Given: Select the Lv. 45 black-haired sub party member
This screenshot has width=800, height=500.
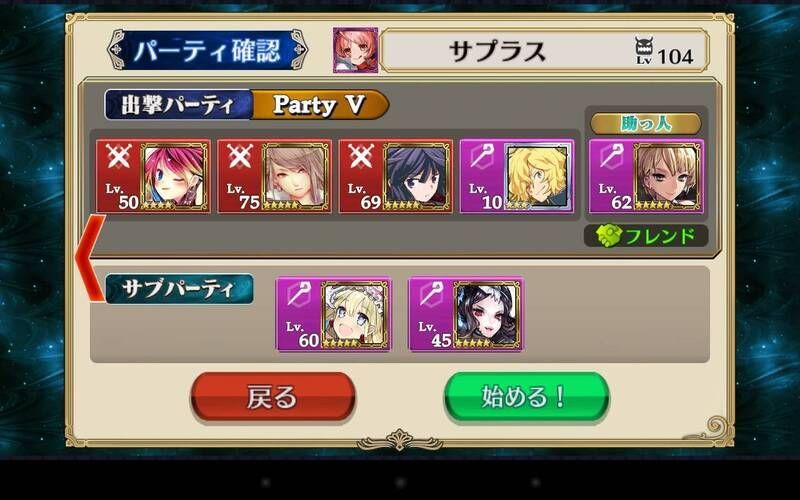Looking at the screenshot, I should (466, 315).
